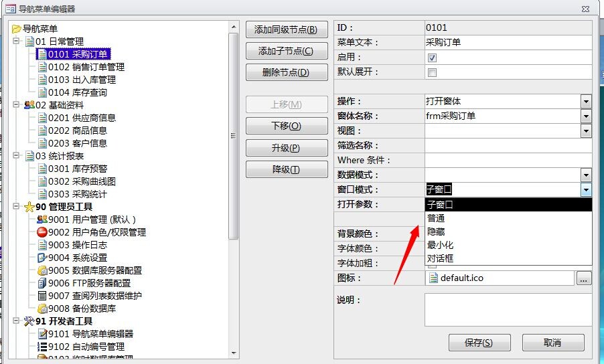
Task: Click the 系统设置 node icon
Action: pyautogui.click(x=42, y=258)
